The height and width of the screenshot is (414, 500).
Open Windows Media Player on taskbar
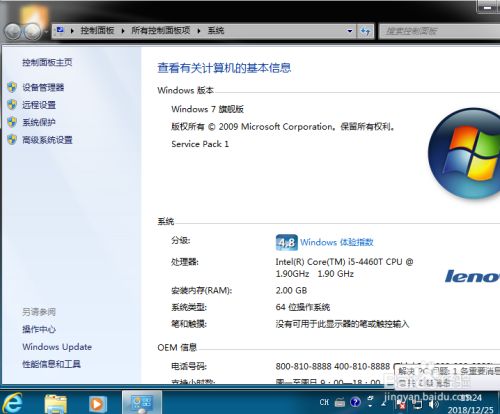(x=97, y=404)
